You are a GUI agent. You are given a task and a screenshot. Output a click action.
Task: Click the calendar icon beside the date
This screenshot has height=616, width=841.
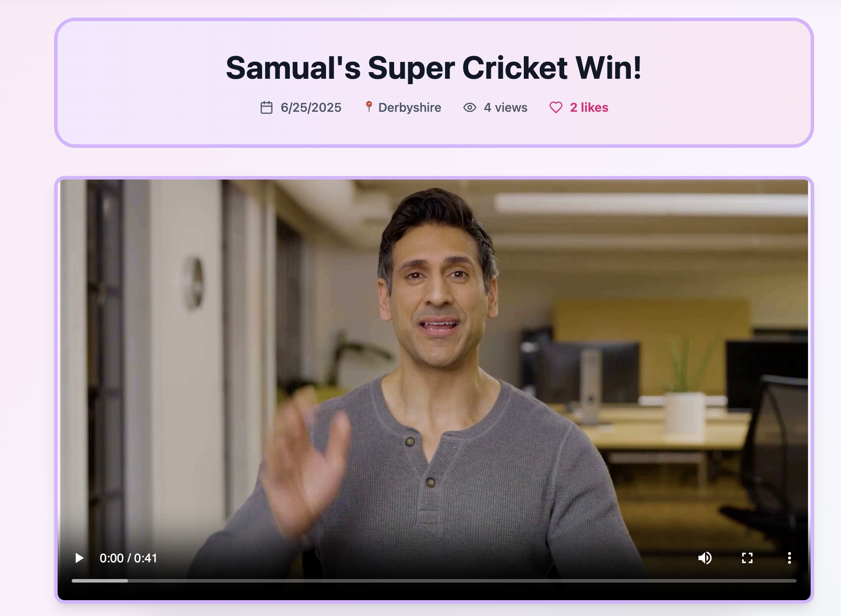tap(267, 107)
